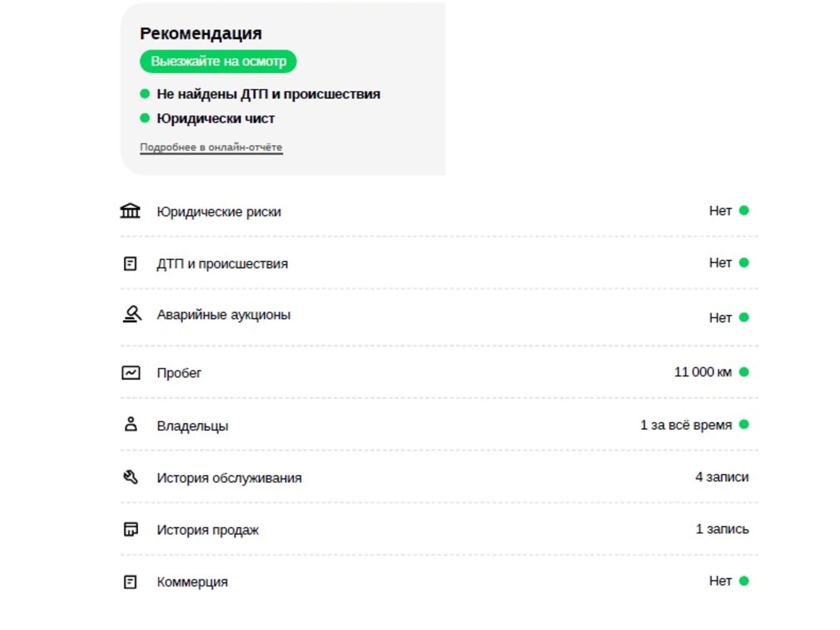
Task: Click the person icon beside Владельцы
Action: (130, 424)
